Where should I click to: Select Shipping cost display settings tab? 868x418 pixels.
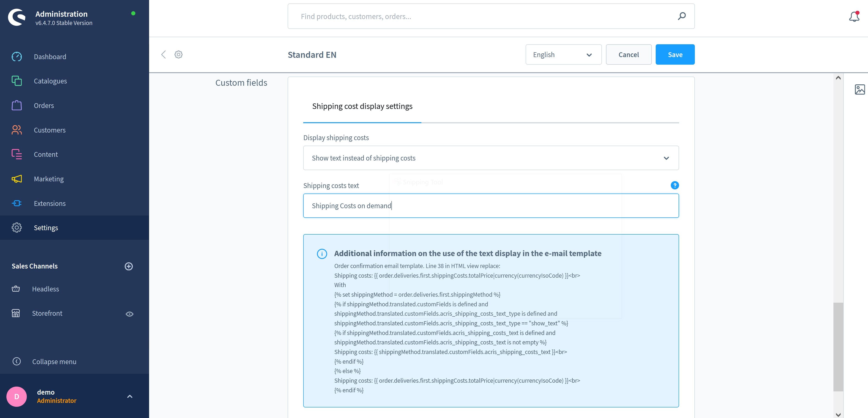[362, 106]
